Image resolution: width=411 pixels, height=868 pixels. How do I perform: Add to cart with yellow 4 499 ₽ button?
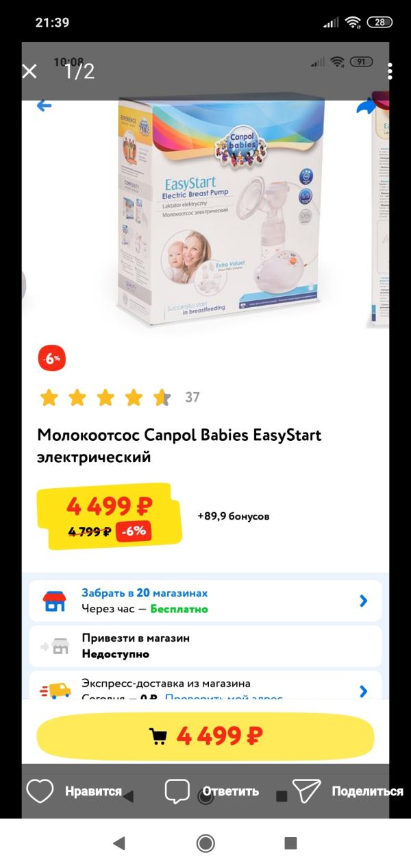point(206,736)
